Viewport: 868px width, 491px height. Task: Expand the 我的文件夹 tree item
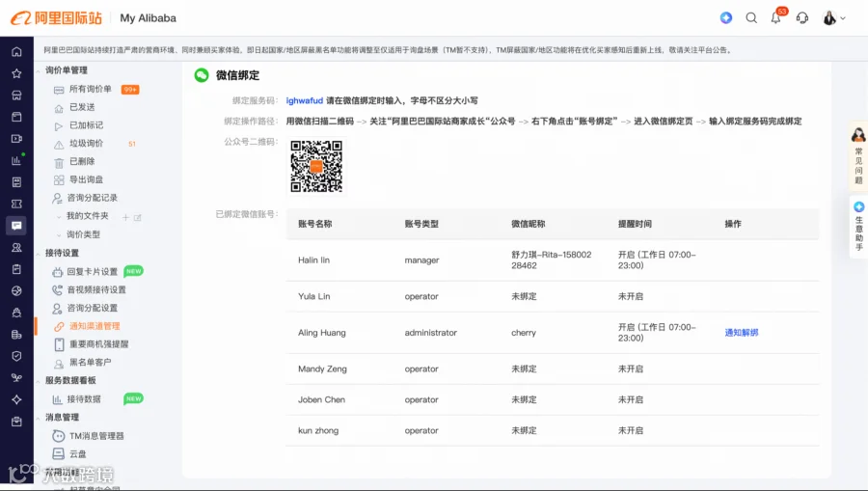click(x=59, y=216)
